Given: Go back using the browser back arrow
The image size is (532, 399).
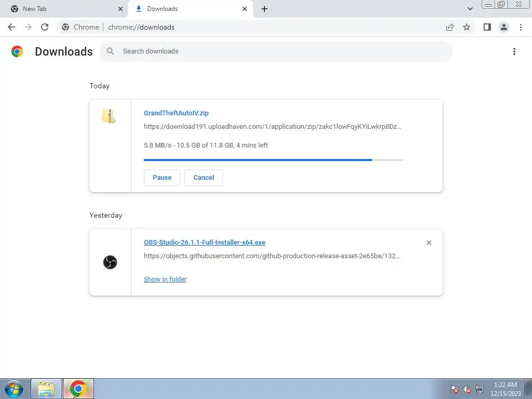Looking at the screenshot, I should point(11,27).
